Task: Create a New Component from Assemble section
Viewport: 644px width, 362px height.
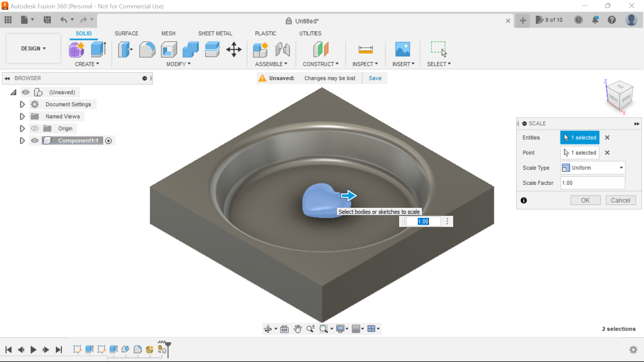Action: (x=261, y=49)
